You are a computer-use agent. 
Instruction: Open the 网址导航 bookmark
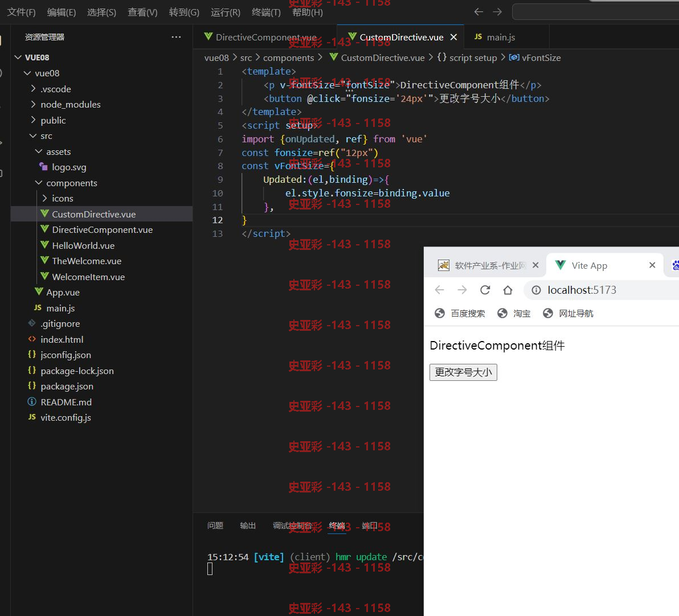point(568,313)
